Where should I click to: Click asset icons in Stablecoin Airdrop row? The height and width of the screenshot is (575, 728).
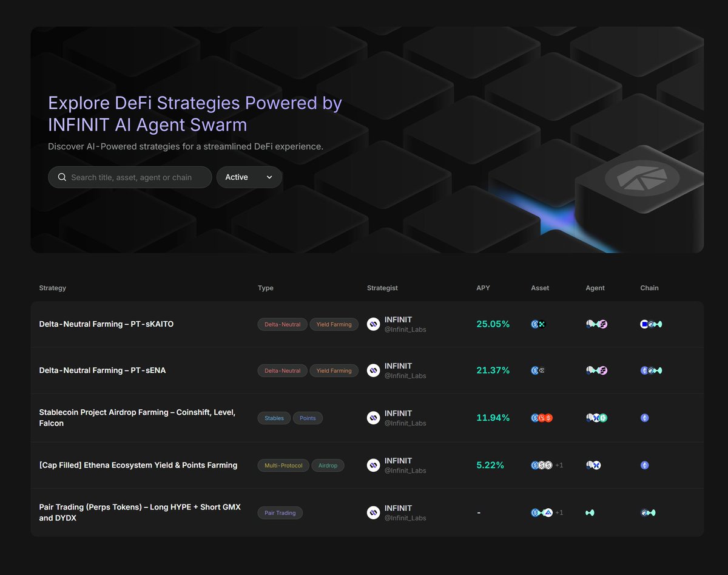(542, 418)
